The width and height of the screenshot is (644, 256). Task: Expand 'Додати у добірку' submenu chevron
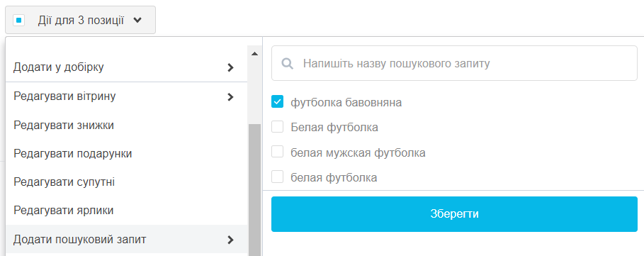click(x=230, y=68)
